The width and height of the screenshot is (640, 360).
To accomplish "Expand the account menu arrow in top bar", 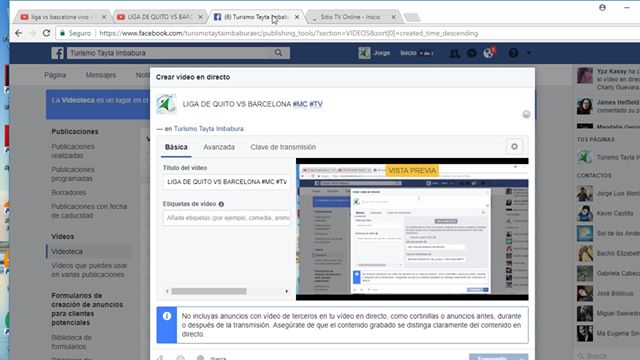I will (x=529, y=53).
